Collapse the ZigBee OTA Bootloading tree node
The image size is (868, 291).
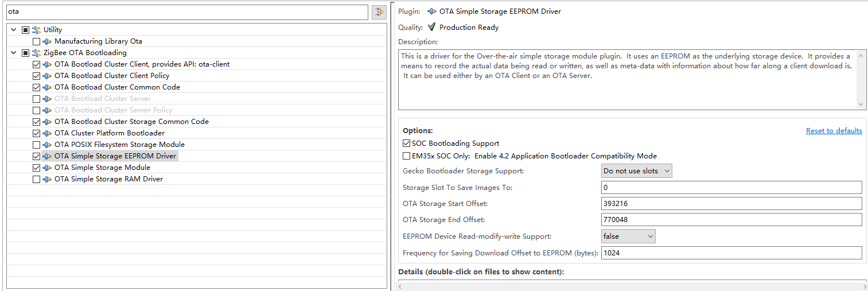14,53
